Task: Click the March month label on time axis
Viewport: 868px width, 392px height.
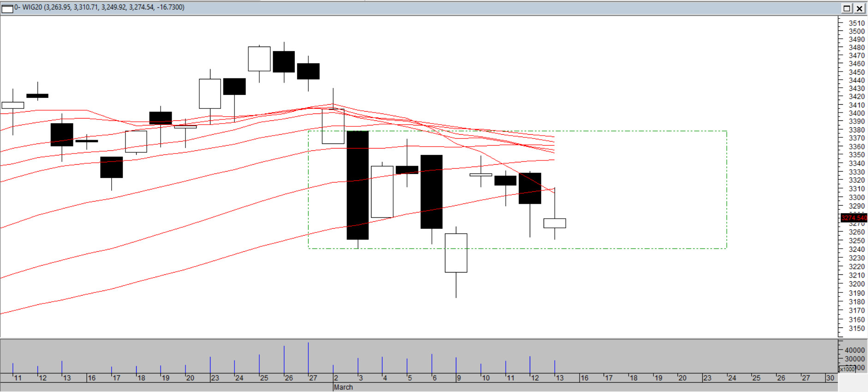Action: [x=343, y=387]
